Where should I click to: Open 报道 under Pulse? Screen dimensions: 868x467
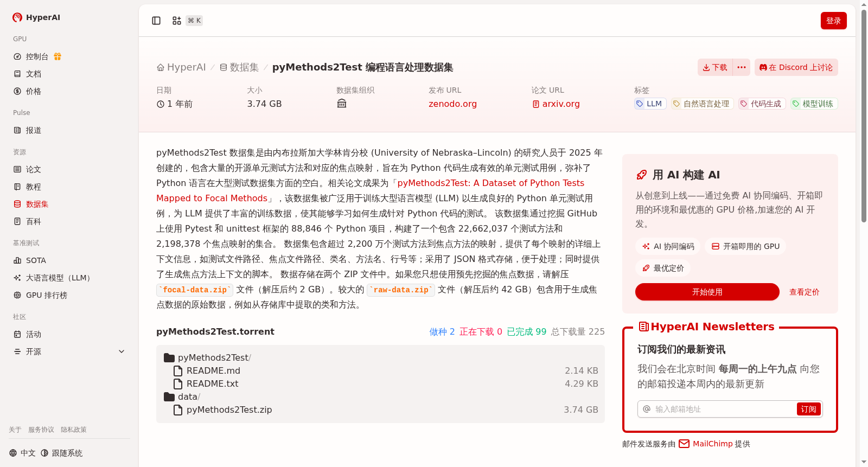34,130
